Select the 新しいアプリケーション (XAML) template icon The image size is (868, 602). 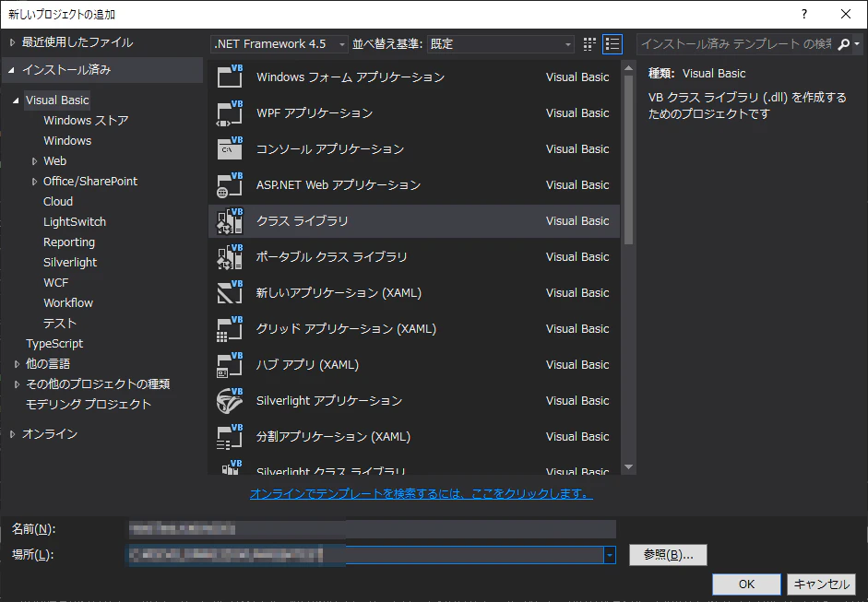click(230, 292)
